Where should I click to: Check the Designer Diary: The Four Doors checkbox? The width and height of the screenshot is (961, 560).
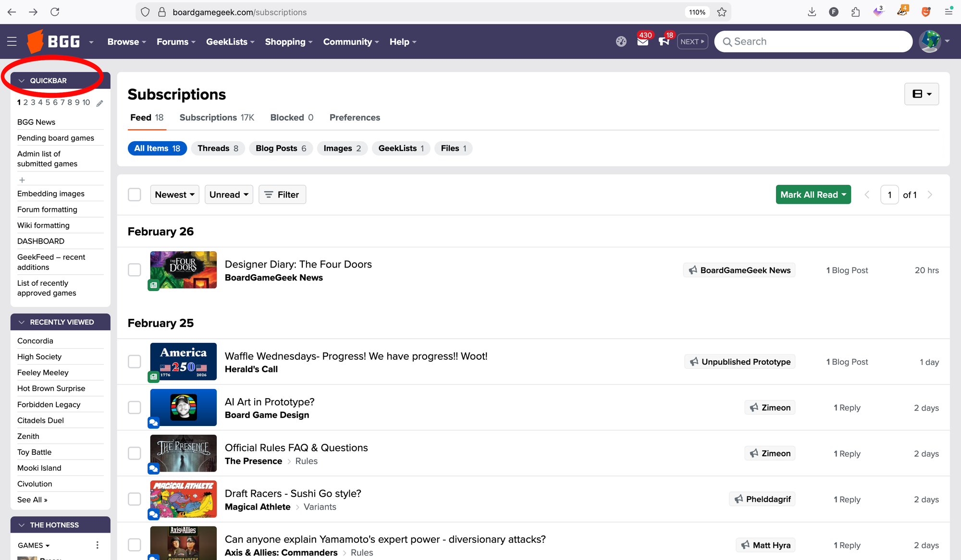point(135,270)
